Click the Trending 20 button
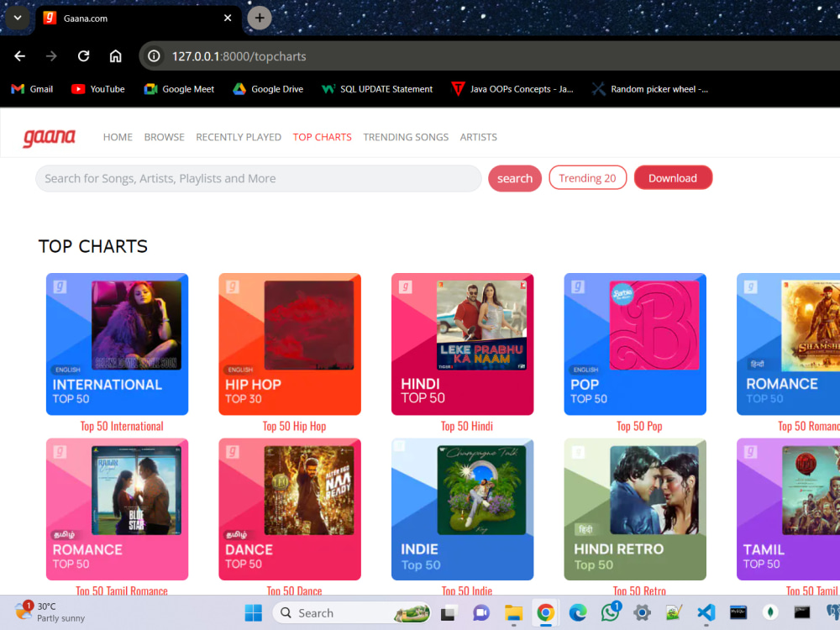The width and height of the screenshot is (840, 630). 588,178
